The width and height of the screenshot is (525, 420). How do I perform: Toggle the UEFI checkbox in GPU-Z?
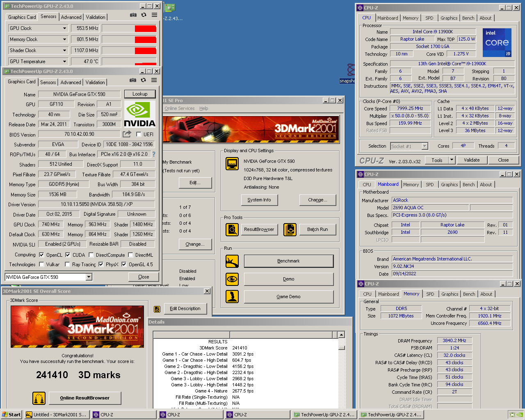point(139,134)
